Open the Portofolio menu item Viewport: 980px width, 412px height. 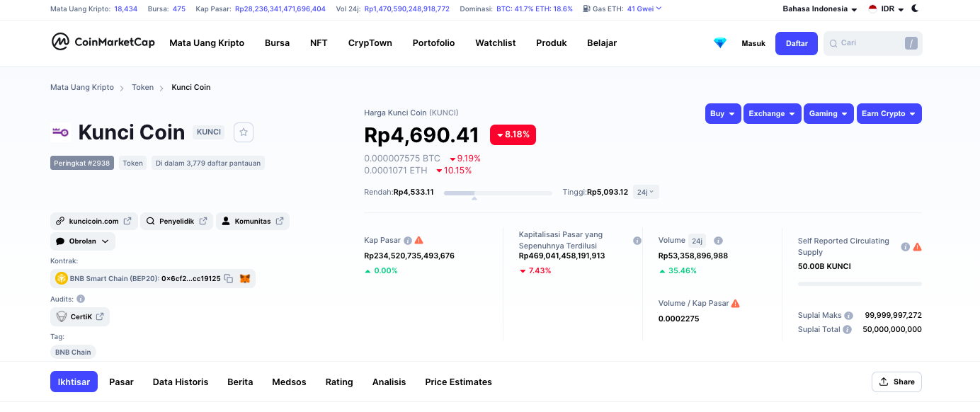coord(433,43)
